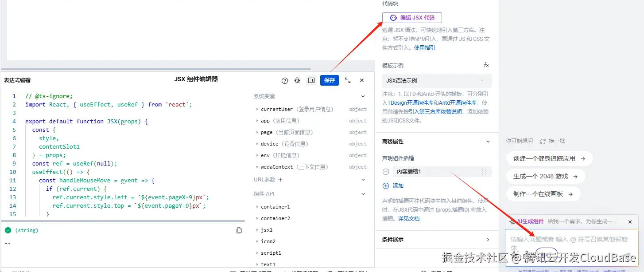Expand the container2 component node
Viewport: 644px width, 272px height.
coord(257,218)
